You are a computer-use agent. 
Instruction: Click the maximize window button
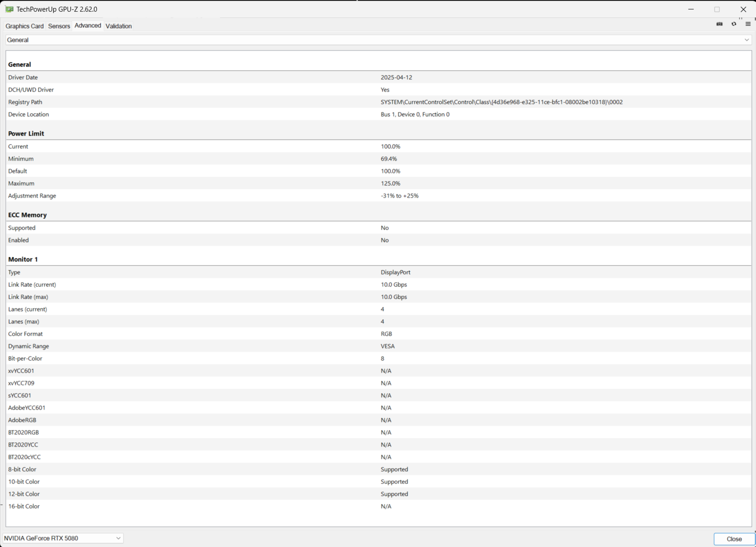pyautogui.click(x=717, y=9)
